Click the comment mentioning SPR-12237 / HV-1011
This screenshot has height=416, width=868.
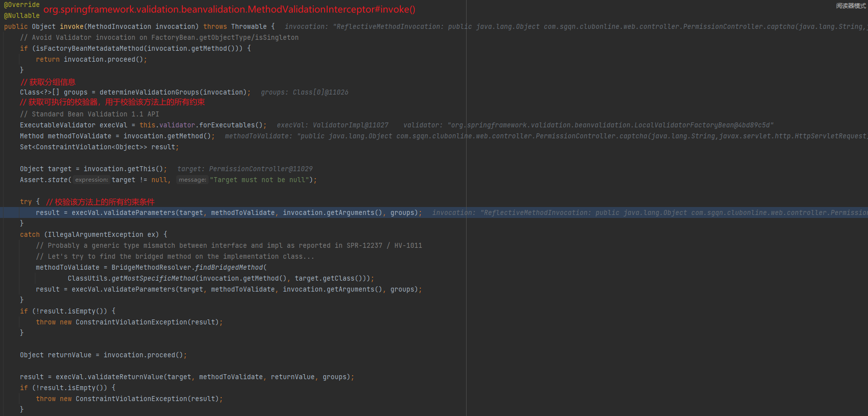pos(229,245)
